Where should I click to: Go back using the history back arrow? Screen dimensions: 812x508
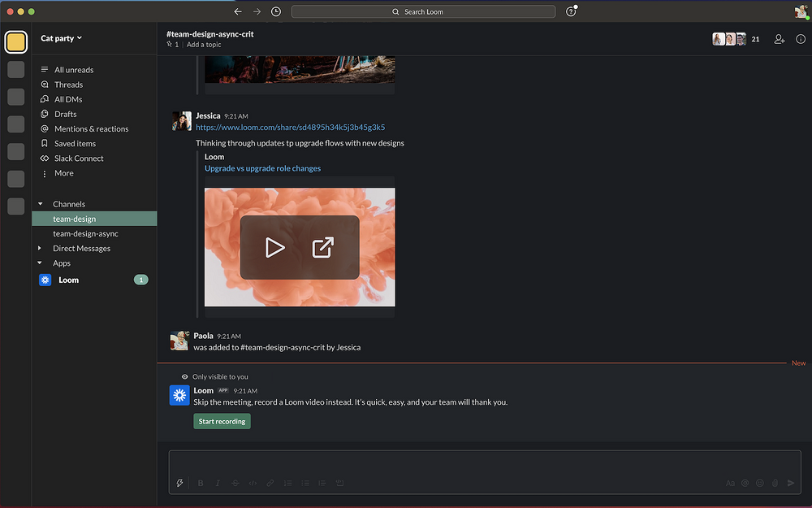238,11
